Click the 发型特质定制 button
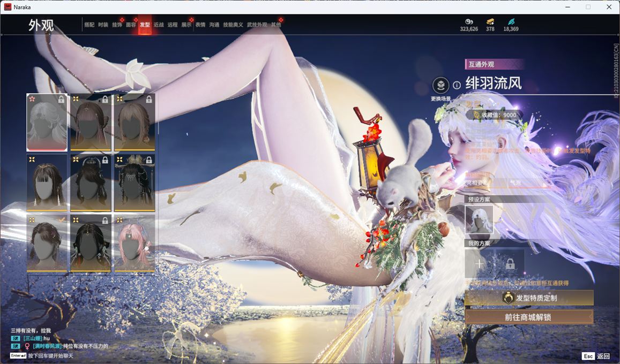 tap(529, 298)
